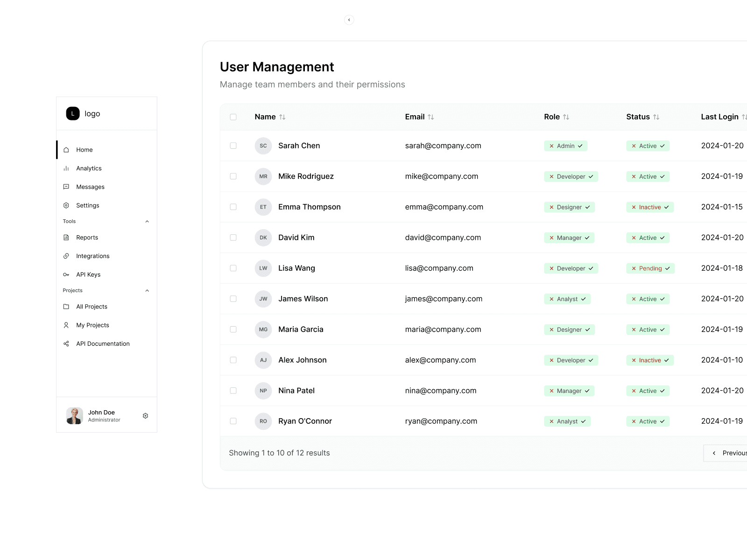
Task: Click the API Keys key icon
Action: tap(66, 275)
